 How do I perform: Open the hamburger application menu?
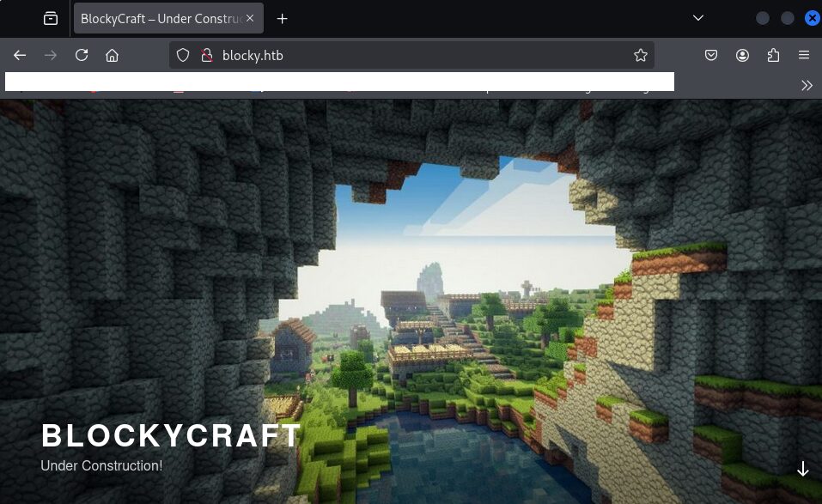pos(804,55)
